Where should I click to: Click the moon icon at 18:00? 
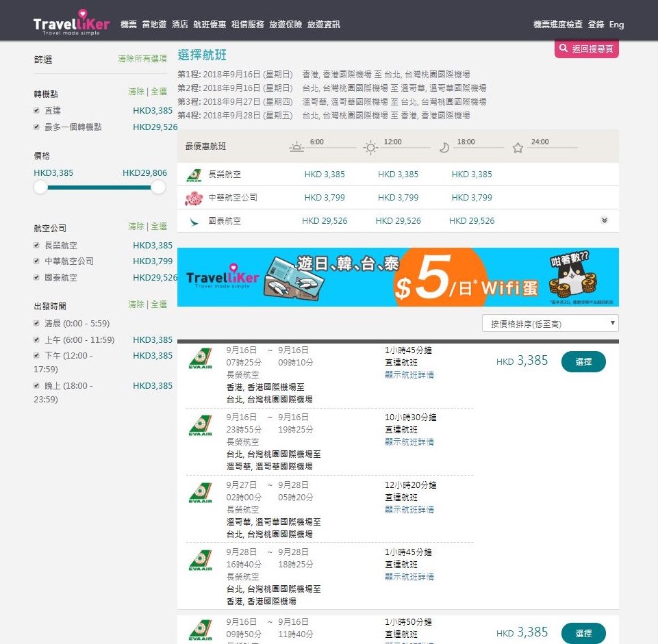tap(444, 147)
